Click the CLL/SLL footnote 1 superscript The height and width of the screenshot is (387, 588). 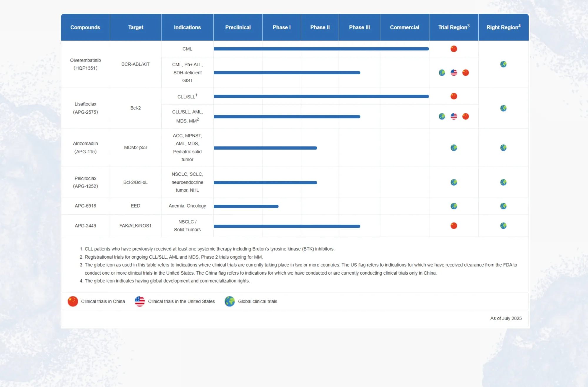tap(196, 93)
